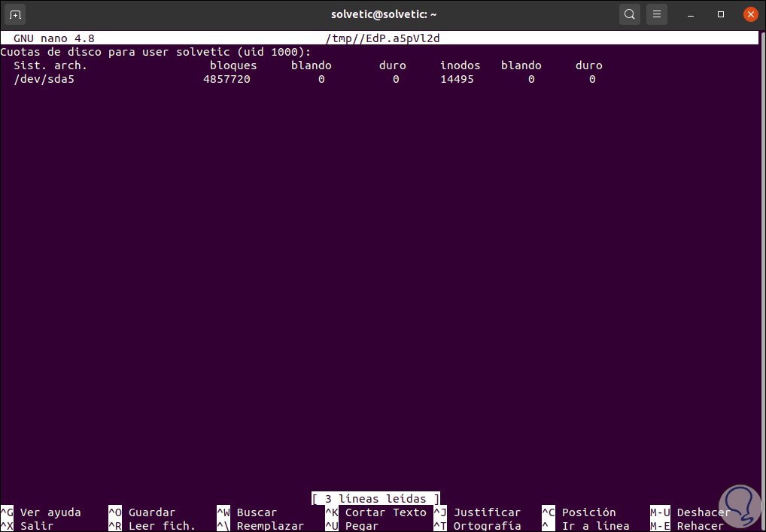
Task: Click the 'duro' header before inodos
Action: 392,65
